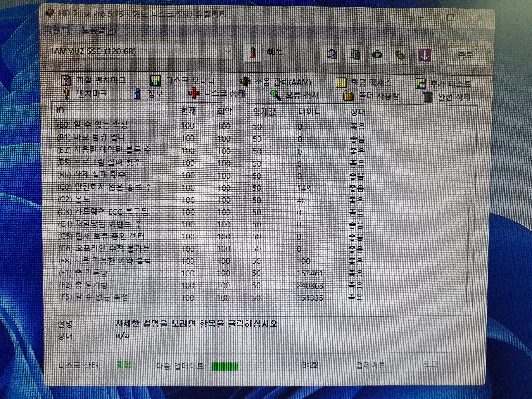This screenshot has height=399, width=532.
Task: Select the 디스크 상태 tab
Action: point(217,93)
